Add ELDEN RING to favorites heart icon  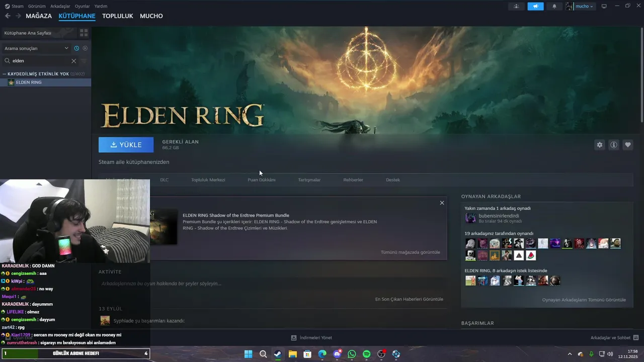(628, 145)
